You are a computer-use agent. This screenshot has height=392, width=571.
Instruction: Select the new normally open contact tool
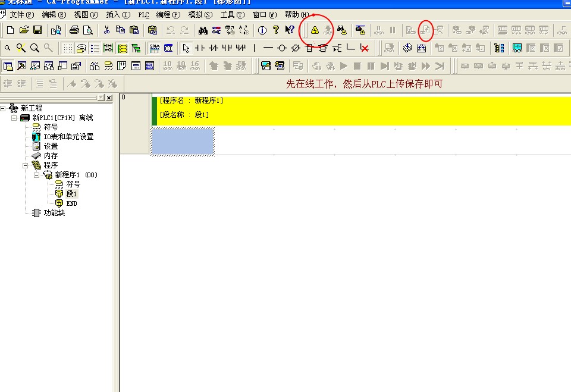click(200, 48)
